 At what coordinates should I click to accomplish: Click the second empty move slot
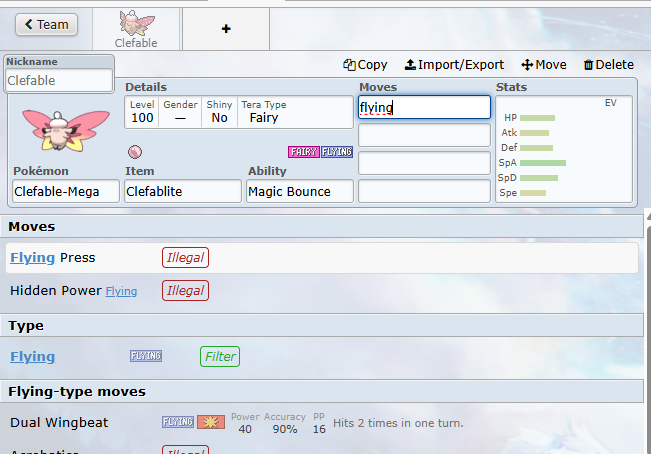pyautogui.click(x=424, y=135)
